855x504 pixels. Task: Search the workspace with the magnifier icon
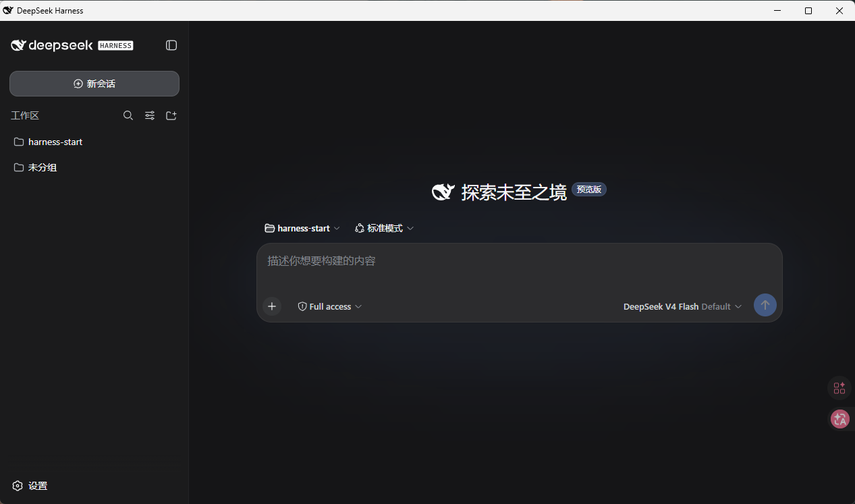pos(128,115)
